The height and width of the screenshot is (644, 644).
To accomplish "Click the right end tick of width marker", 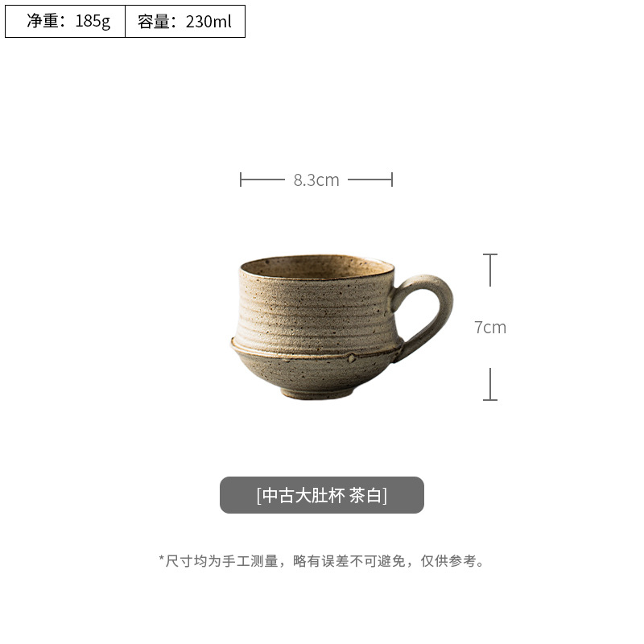I will tap(392, 180).
